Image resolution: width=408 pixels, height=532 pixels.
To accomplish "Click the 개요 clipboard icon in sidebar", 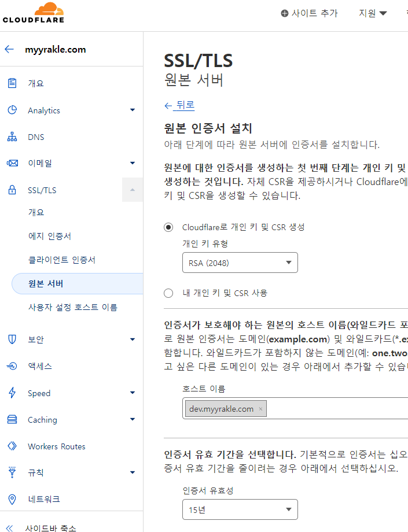I will click(12, 83).
